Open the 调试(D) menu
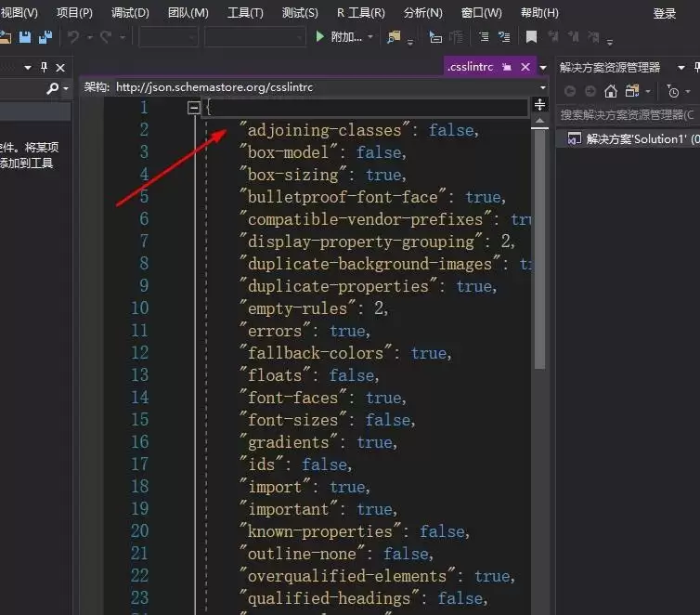Image resolution: width=700 pixels, height=615 pixels. (130, 13)
